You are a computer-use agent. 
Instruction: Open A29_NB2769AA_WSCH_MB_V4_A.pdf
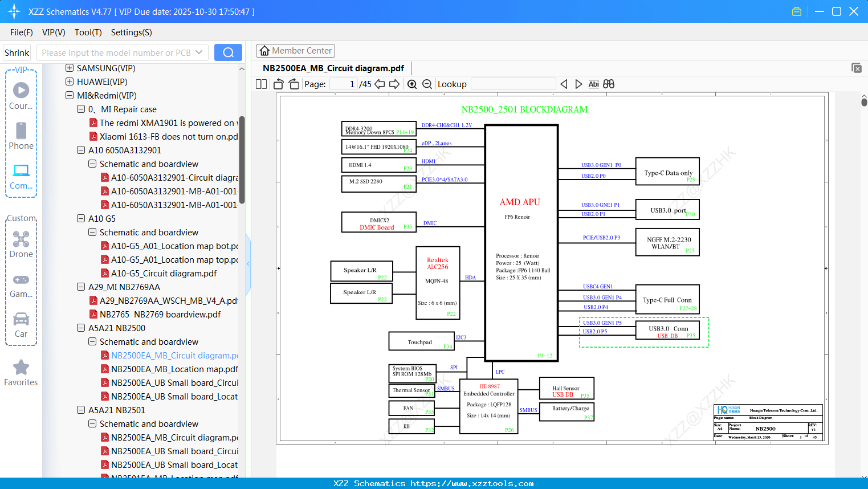click(x=169, y=300)
